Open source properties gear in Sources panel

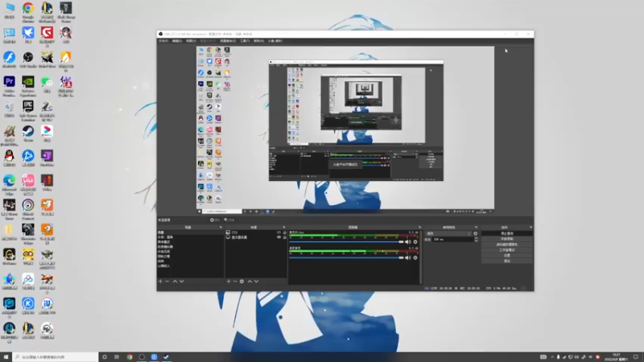[x=242, y=282]
